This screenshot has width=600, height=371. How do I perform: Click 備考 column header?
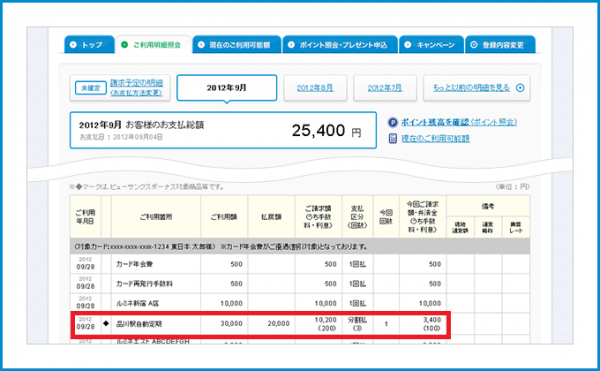(x=488, y=207)
